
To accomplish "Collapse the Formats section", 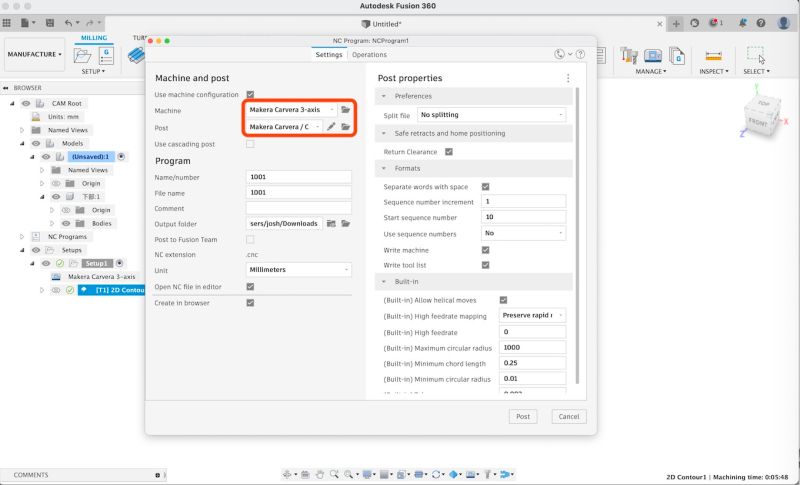I will pos(384,168).
